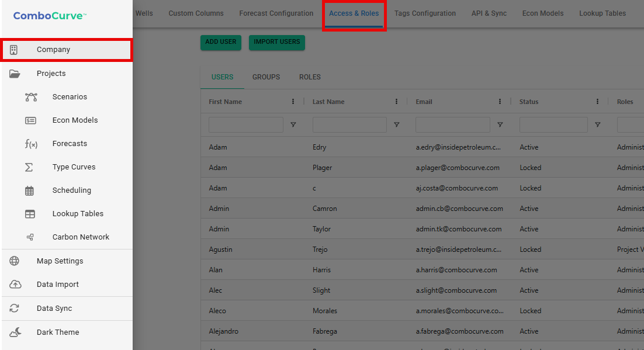
Task: Select the Forecasts f(x) icon
Action: click(30, 144)
